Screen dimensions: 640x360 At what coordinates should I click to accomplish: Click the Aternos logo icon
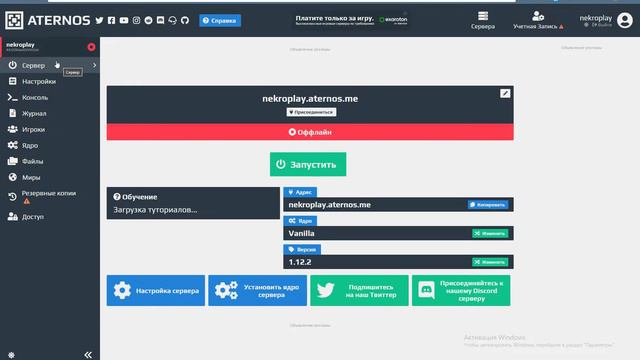[x=14, y=20]
